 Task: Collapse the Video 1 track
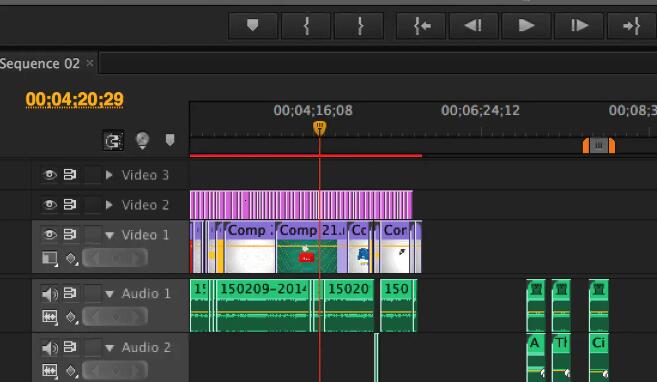(109, 235)
